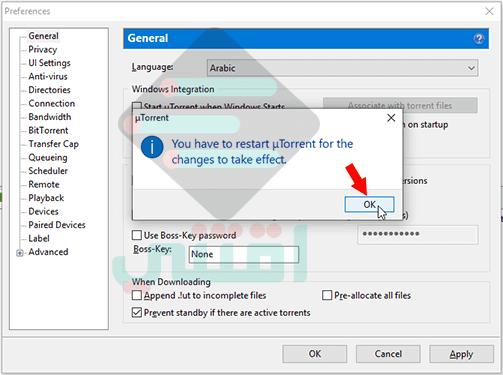
Task: Select Remote in the sidebar
Action: tap(44, 184)
